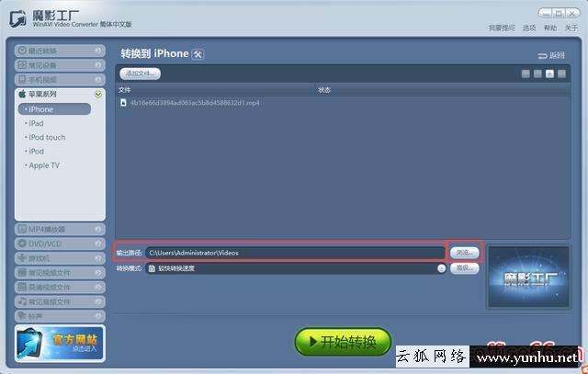Expand the DVD/VCD category arrow
Viewport: 588px width, 374px height.
coord(98,244)
